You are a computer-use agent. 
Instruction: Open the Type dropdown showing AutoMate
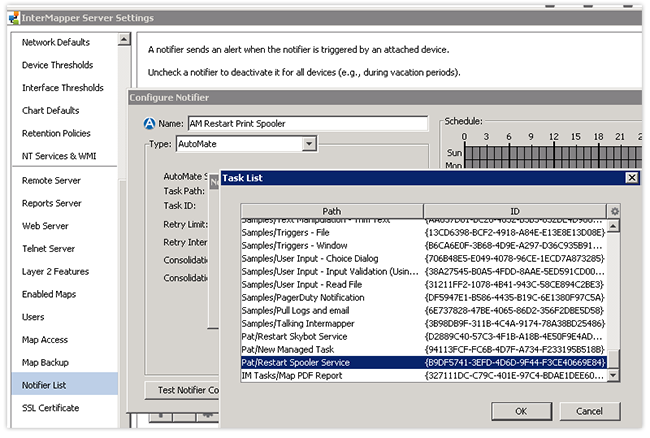(x=309, y=144)
